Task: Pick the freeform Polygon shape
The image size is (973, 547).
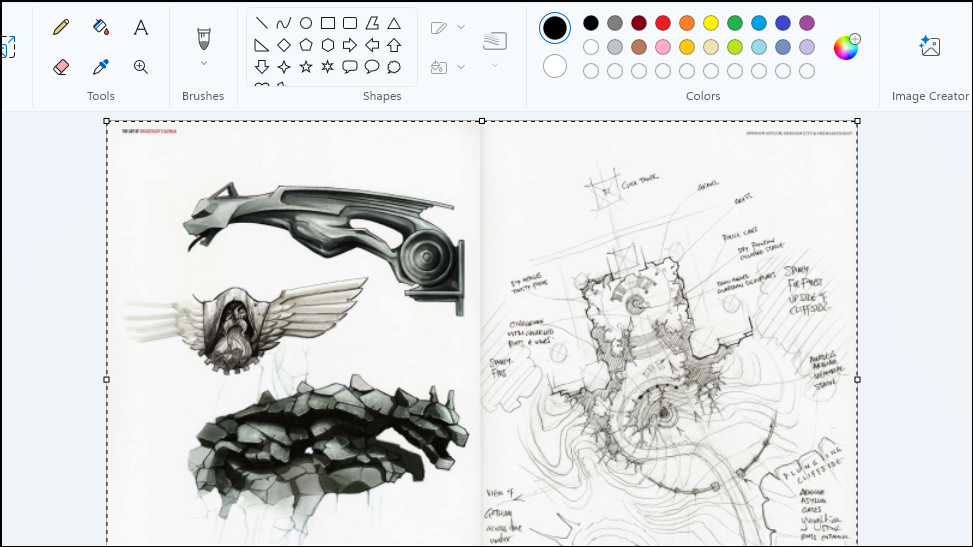Action: click(x=372, y=24)
